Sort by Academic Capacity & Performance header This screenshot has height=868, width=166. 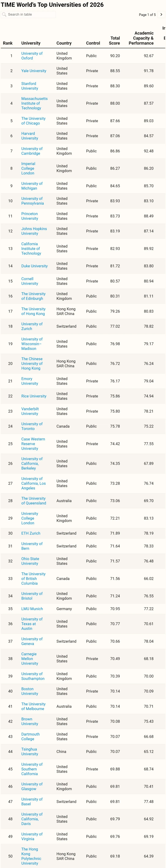(142, 38)
